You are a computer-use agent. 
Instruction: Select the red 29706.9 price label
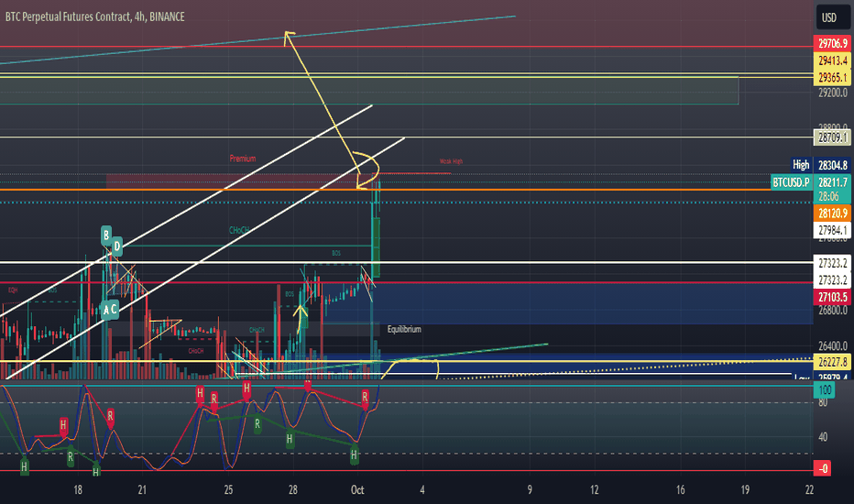[833, 43]
